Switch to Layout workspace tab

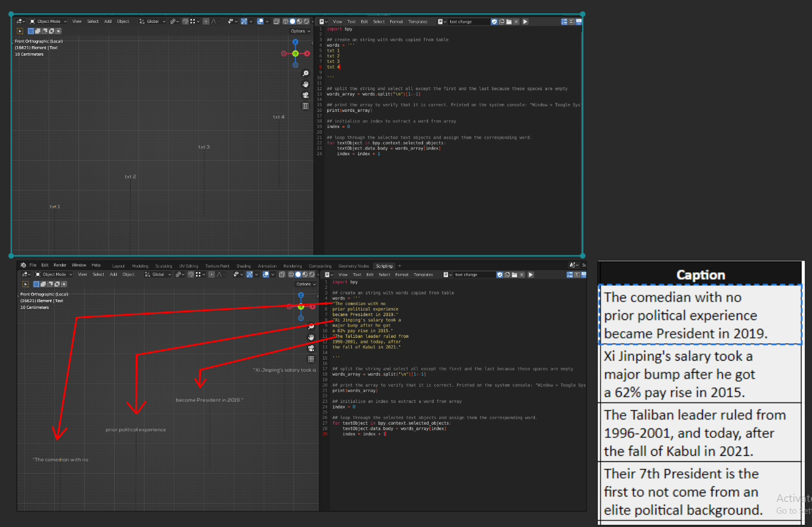pos(119,266)
